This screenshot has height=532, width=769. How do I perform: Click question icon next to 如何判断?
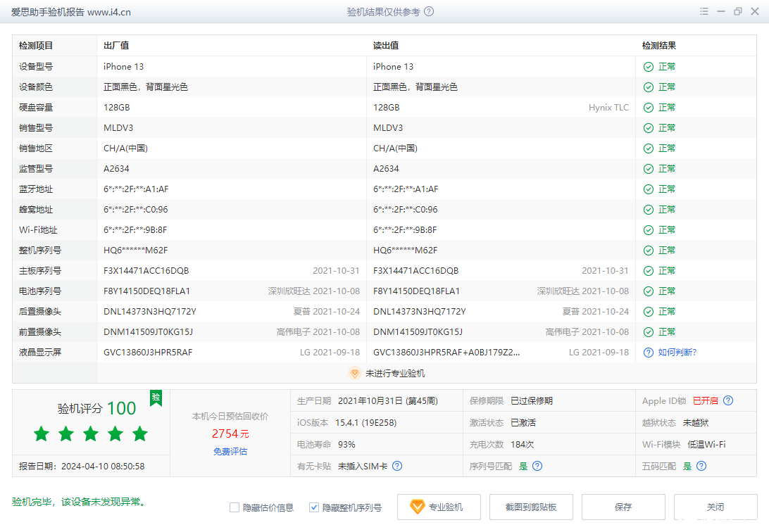[649, 353]
